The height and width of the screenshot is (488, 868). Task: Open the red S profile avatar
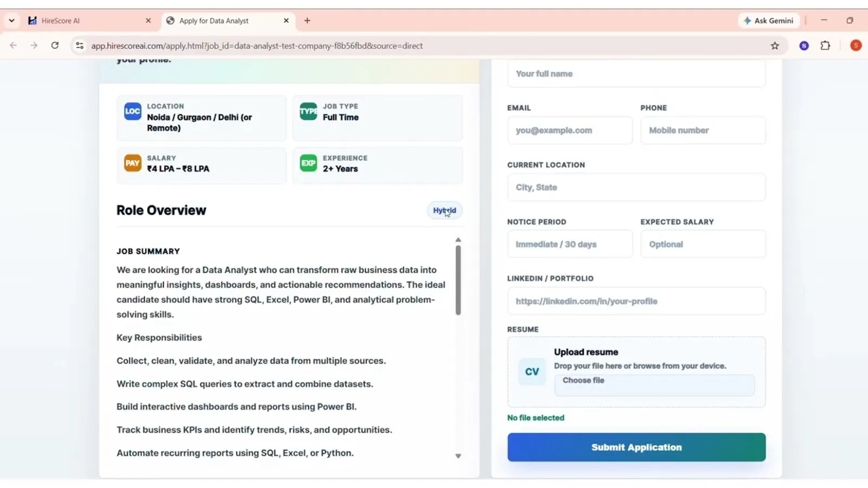click(x=856, y=46)
